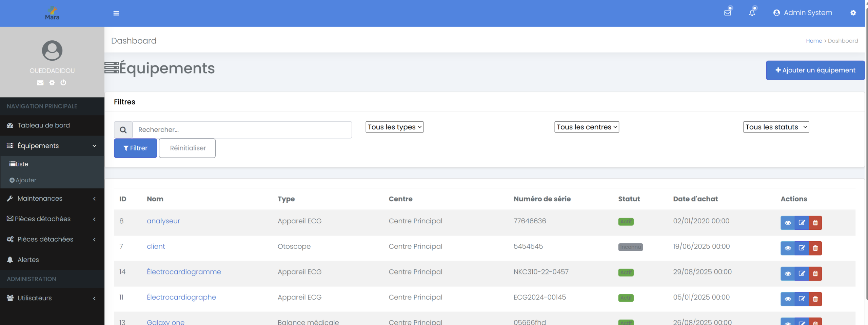The image size is (868, 325).
Task: Show Électrocardiographe details via eye icon
Action: (788, 299)
